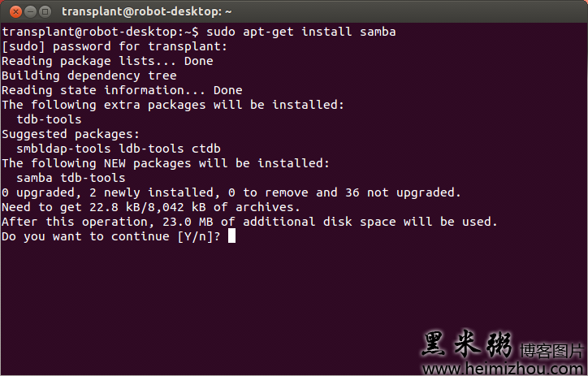Image resolution: width=588 pixels, height=376 pixels.
Task: Maximize the terminal window
Action: point(45,11)
